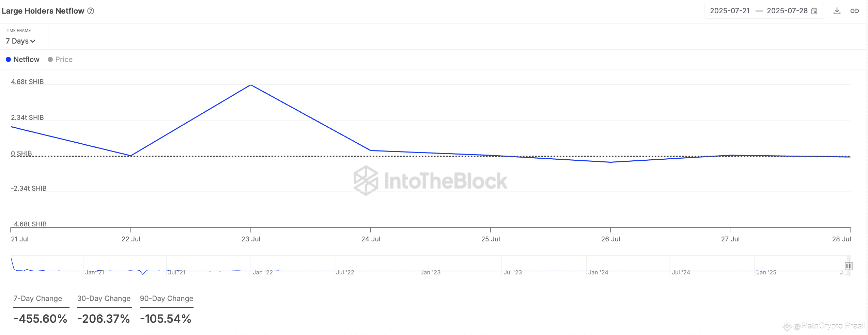Click the 26 Jul data point on chart
The image size is (868, 335).
pos(610,162)
